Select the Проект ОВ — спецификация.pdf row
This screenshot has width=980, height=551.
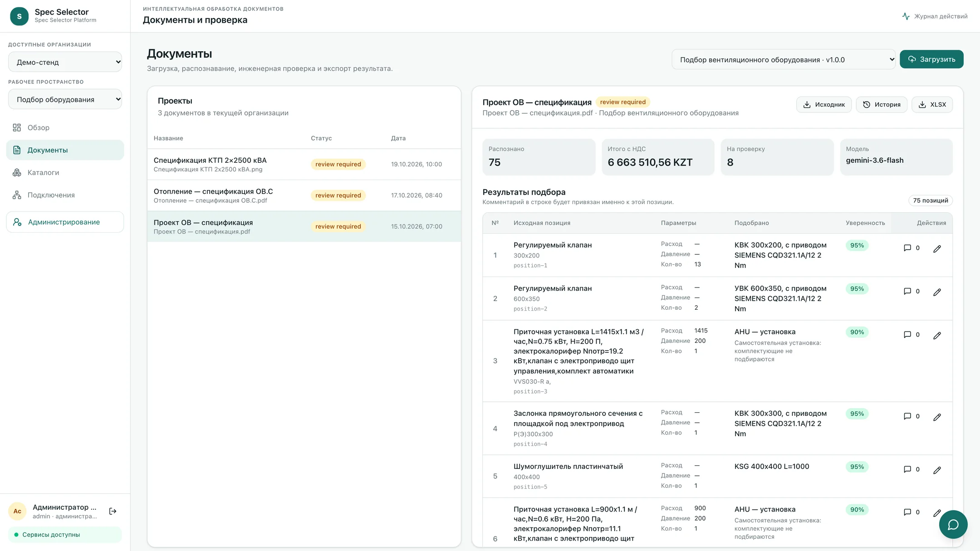(x=304, y=226)
